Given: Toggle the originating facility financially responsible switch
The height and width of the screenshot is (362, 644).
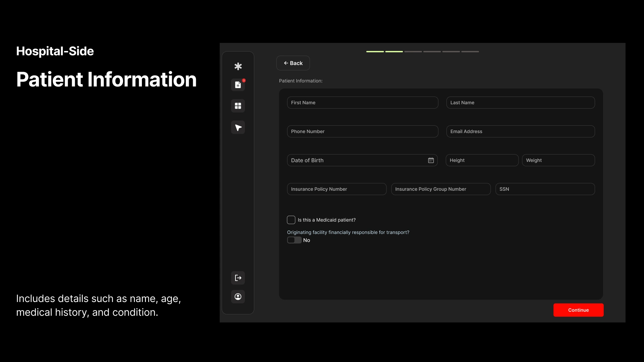Looking at the screenshot, I should click(x=294, y=240).
